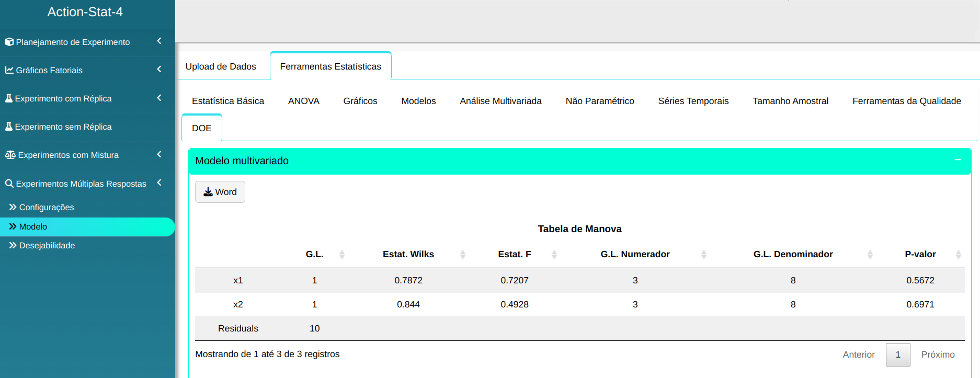Go to Próximo page of table

coord(938,354)
